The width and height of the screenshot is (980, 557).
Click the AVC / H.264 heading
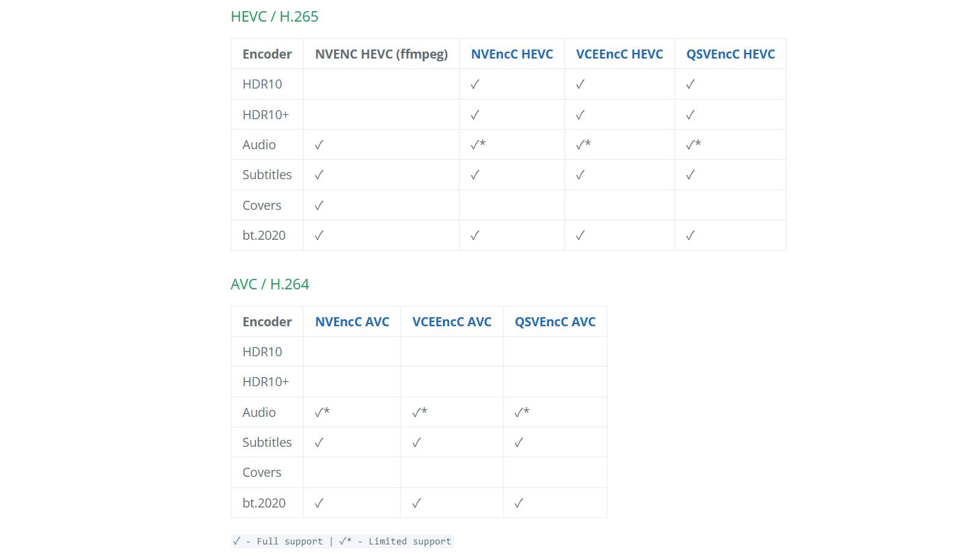coord(270,284)
